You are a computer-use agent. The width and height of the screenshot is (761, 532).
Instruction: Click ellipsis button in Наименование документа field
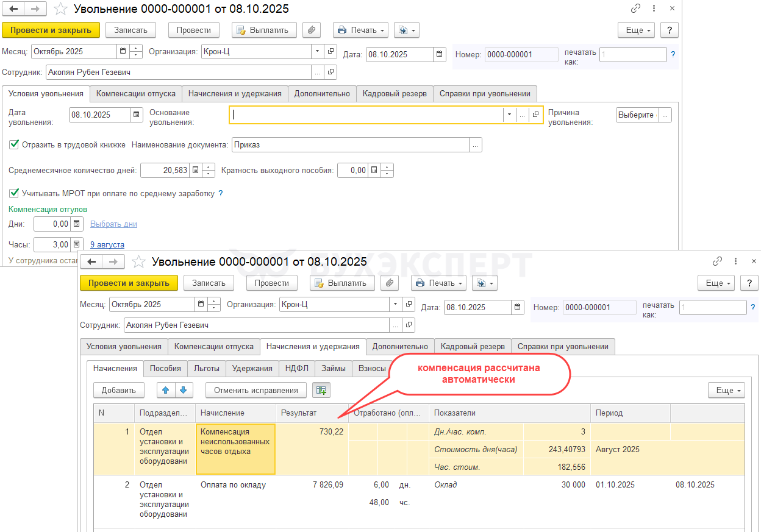(x=475, y=145)
